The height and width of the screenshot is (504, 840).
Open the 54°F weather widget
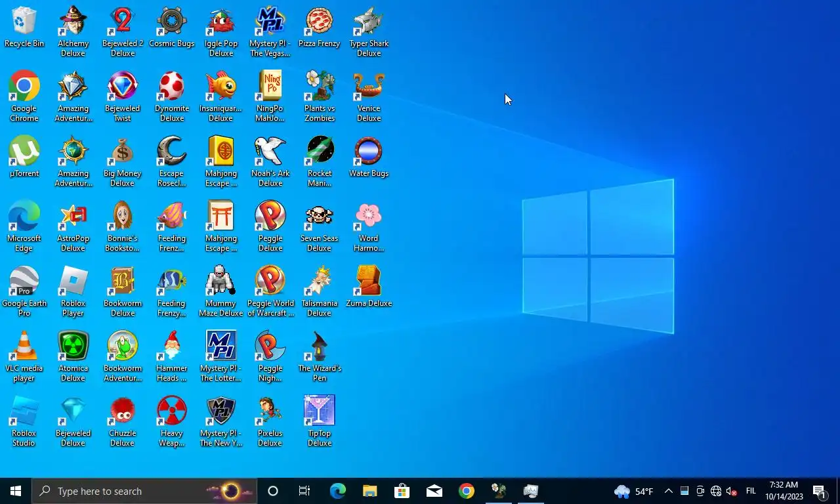point(634,491)
